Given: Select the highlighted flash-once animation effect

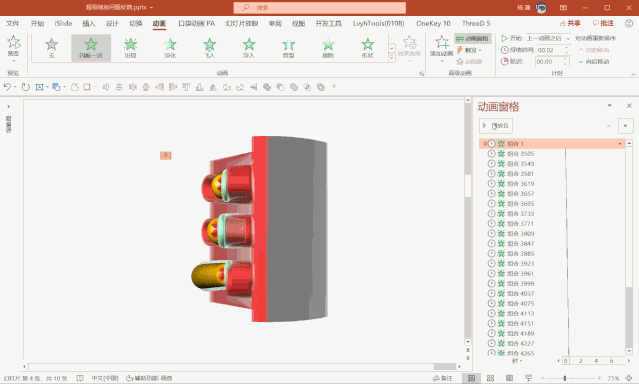Looking at the screenshot, I should [x=91, y=48].
